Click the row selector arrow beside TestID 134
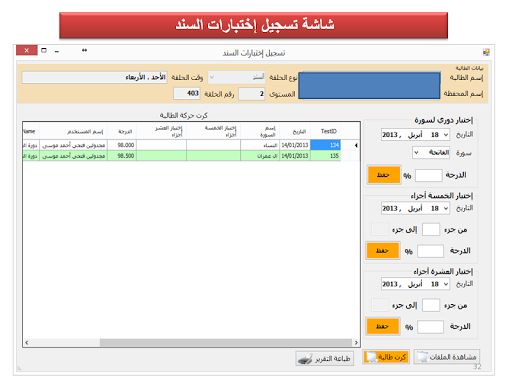Screen dimensions: 512x384 [356, 145]
